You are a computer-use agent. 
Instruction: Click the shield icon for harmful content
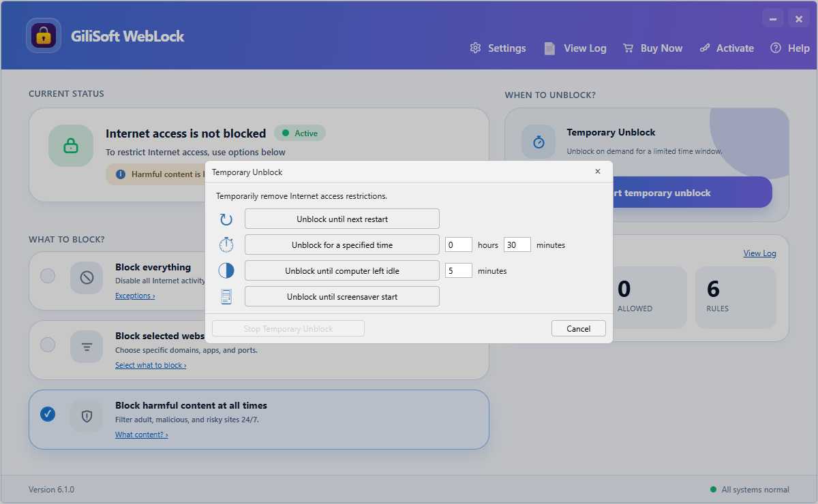[x=87, y=416]
